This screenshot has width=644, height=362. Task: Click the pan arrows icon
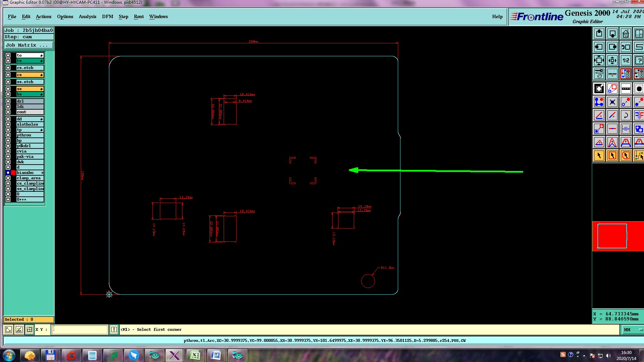[612, 61]
